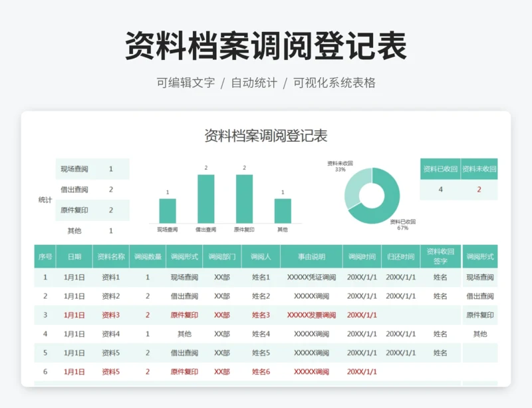
Task: Select the 资料收回签字 column header
Action: tap(440, 256)
